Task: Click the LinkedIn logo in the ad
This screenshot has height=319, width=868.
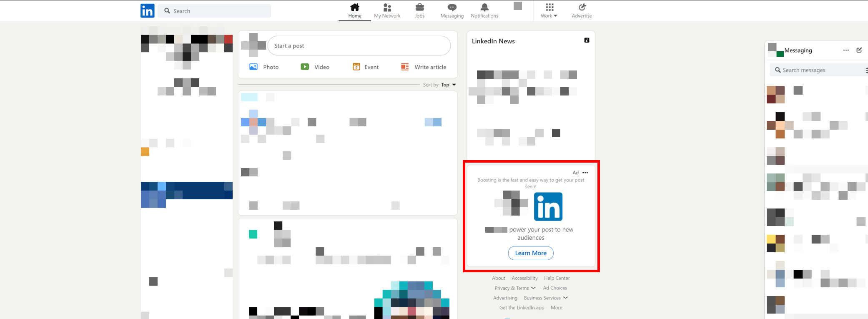Action: [x=548, y=206]
